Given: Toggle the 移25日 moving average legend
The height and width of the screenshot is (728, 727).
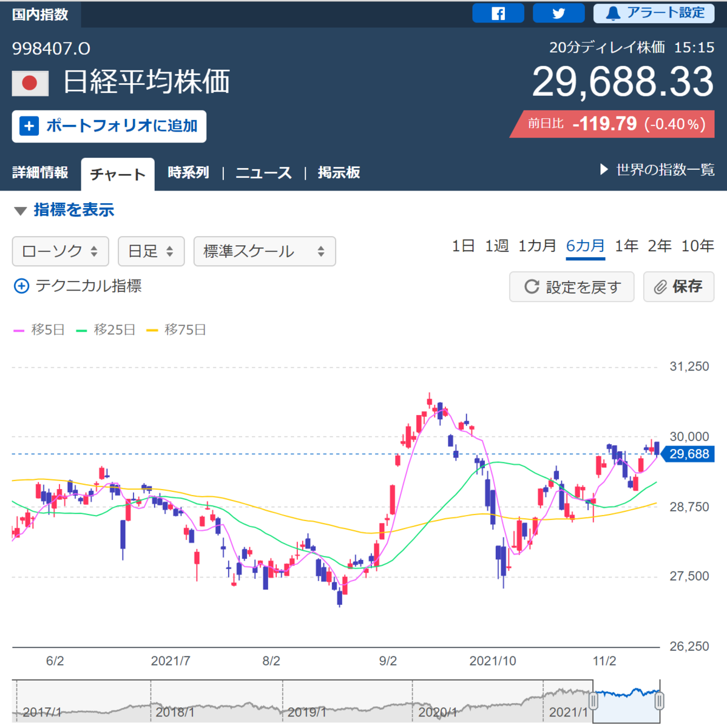Looking at the screenshot, I should click(106, 330).
